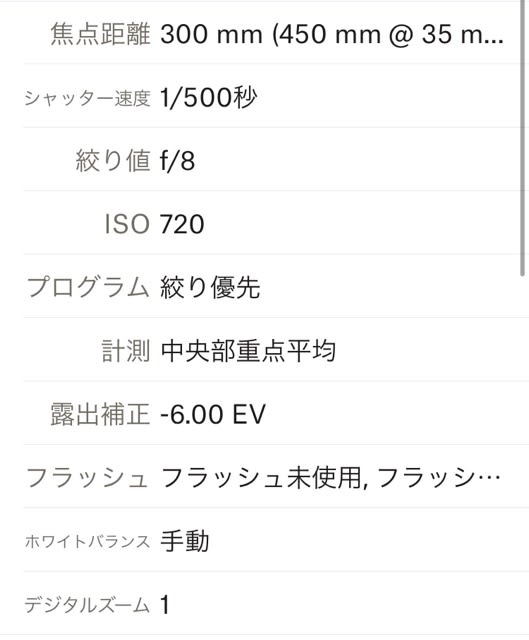Click the ISO value 720
Screen dimensions: 529x640
tap(182, 224)
